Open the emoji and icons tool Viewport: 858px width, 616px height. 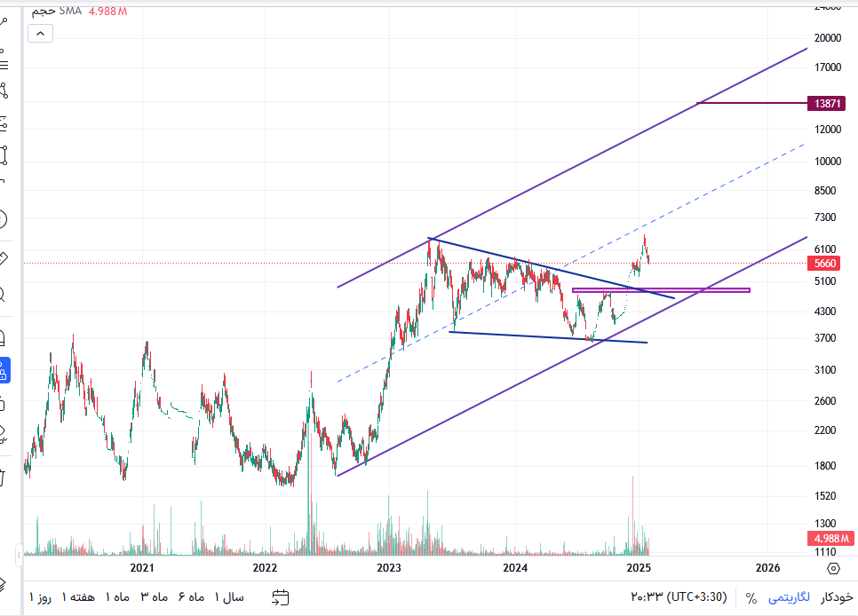[3, 219]
